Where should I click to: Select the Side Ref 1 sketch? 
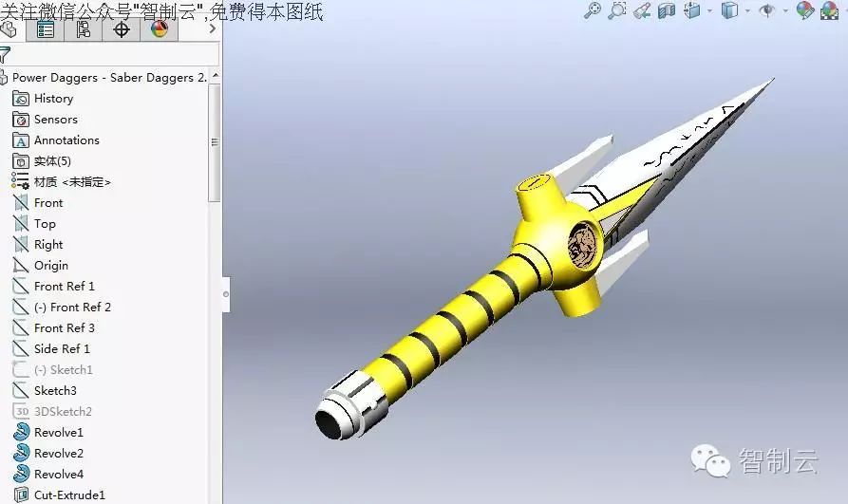(x=62, y=348)
